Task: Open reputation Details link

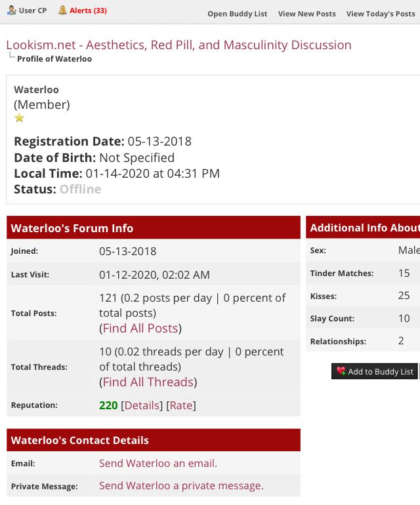Action: [x=142, y=405]
